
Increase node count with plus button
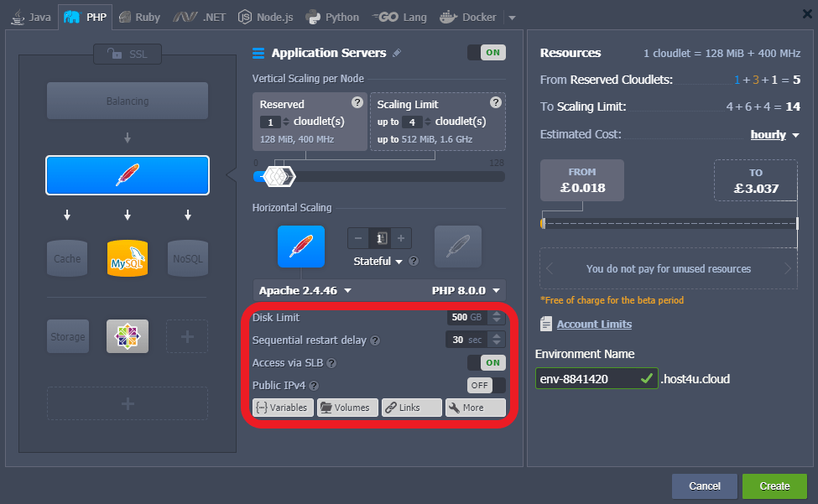(401, 238)
